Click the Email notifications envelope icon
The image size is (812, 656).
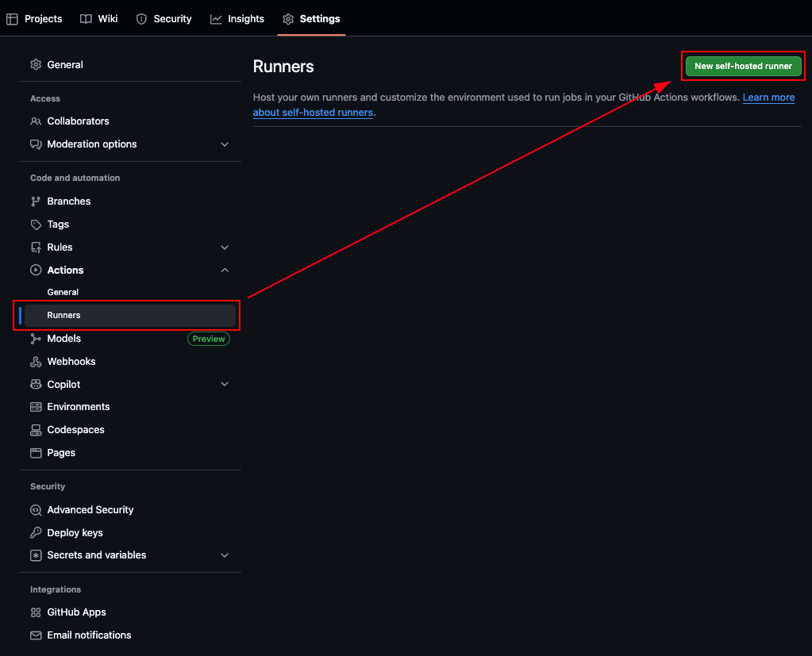36,635
